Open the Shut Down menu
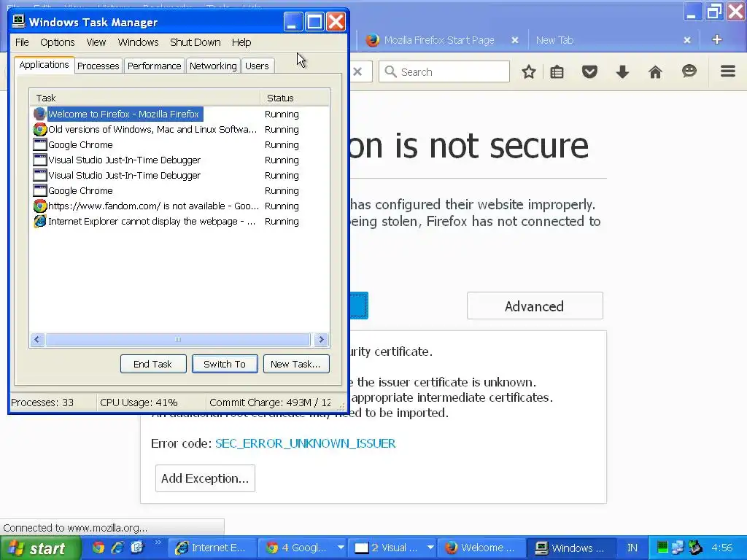Screen dimensions: 747x560 pyautogui.click(x=196, y=42)
